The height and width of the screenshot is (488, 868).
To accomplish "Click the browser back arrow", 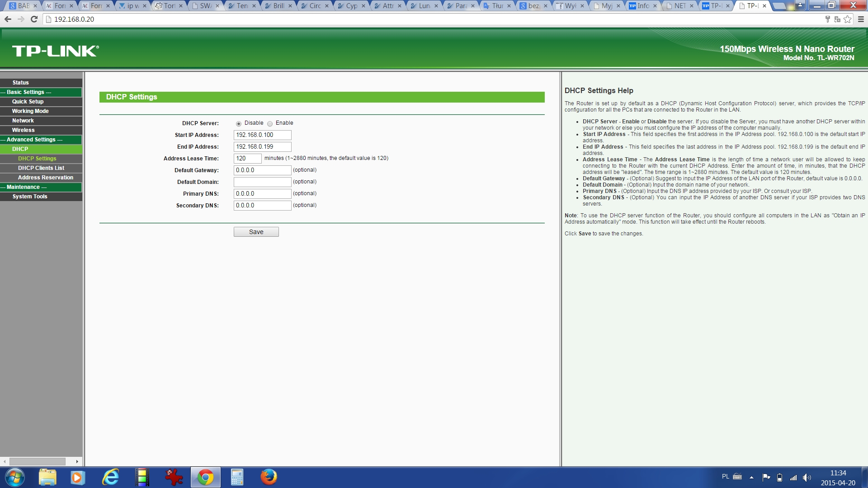I will point(8,19).
